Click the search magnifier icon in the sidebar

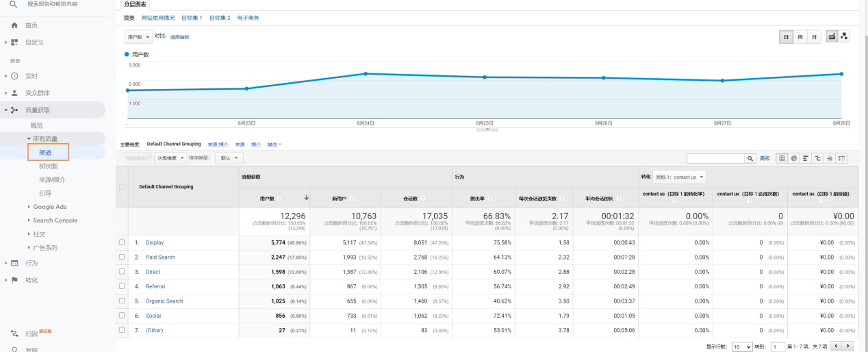click(14, 4)
